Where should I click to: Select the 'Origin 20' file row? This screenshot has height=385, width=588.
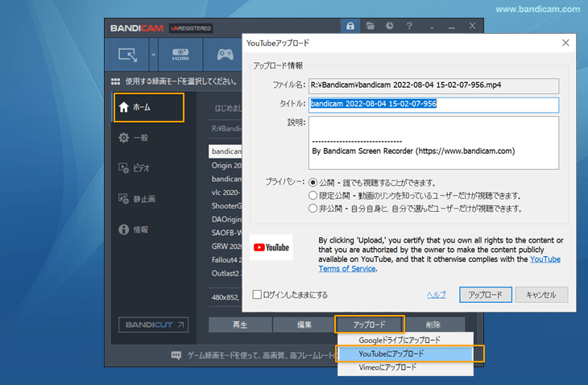click(226, 165)
